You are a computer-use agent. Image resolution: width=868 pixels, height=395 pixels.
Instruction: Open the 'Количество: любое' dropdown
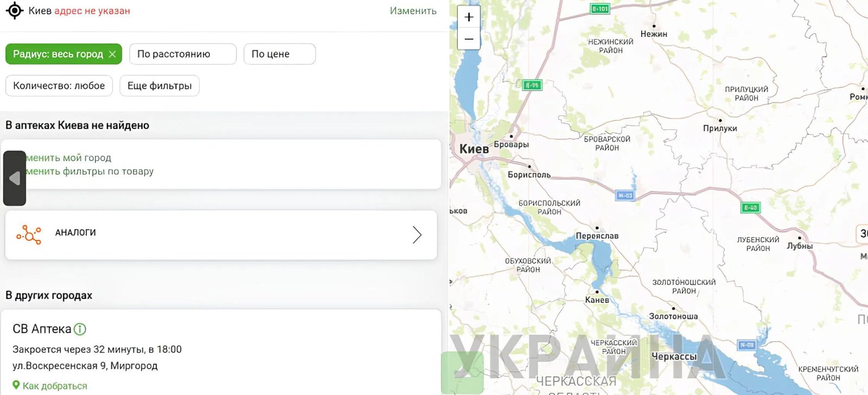(x=59, y=86)
